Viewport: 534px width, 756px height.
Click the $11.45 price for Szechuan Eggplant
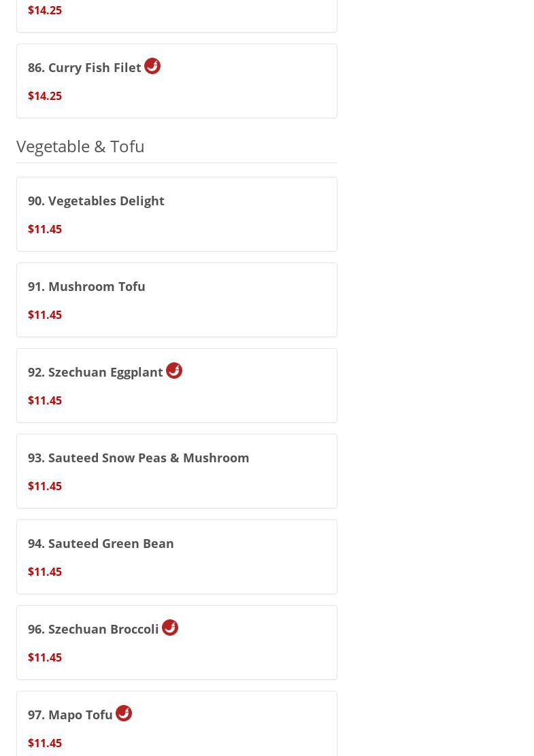[45, 400]
